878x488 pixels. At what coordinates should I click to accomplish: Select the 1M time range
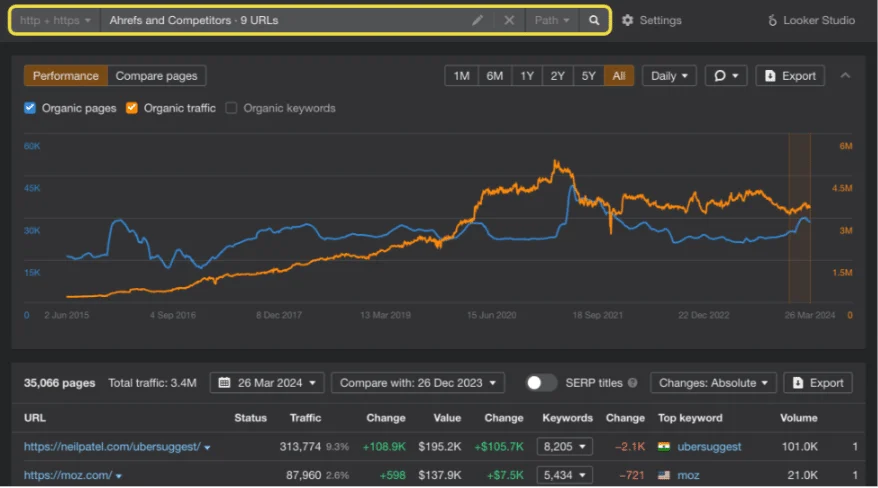(x=461, y=76)
